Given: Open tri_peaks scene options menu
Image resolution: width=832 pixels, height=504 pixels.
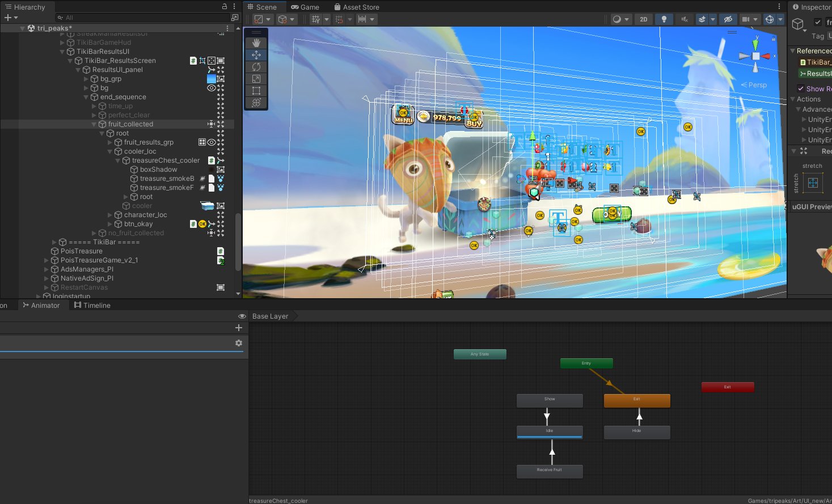Looking at the screenshot, I should pos(228,28).
